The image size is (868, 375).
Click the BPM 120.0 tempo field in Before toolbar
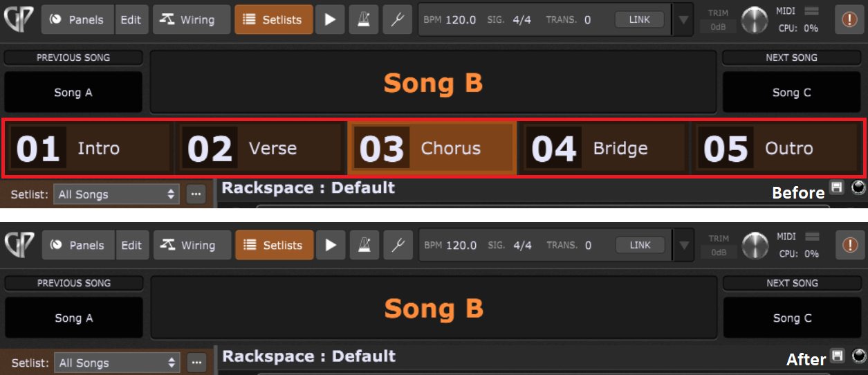click(450, 19)
